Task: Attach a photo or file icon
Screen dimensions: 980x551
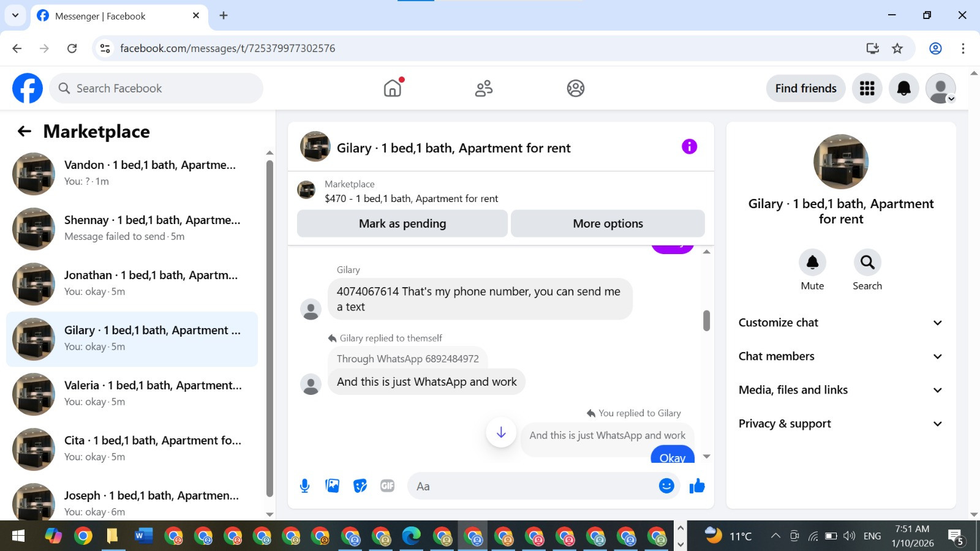Action: (x=333, y=486)
